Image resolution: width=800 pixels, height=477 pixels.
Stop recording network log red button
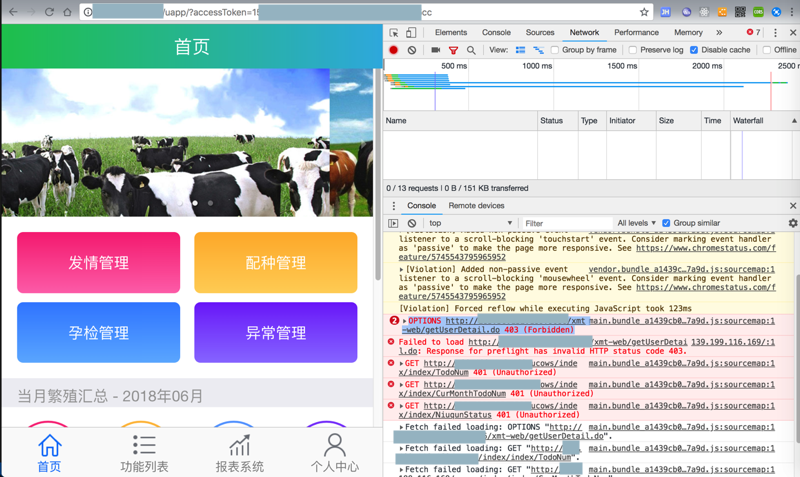click(x=393, y=50)
